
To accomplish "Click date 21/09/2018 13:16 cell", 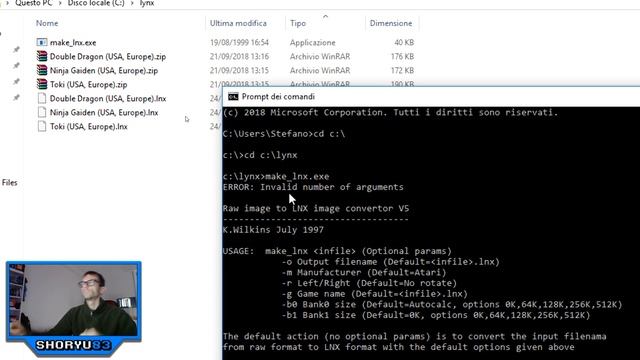I will pos(239,56).
